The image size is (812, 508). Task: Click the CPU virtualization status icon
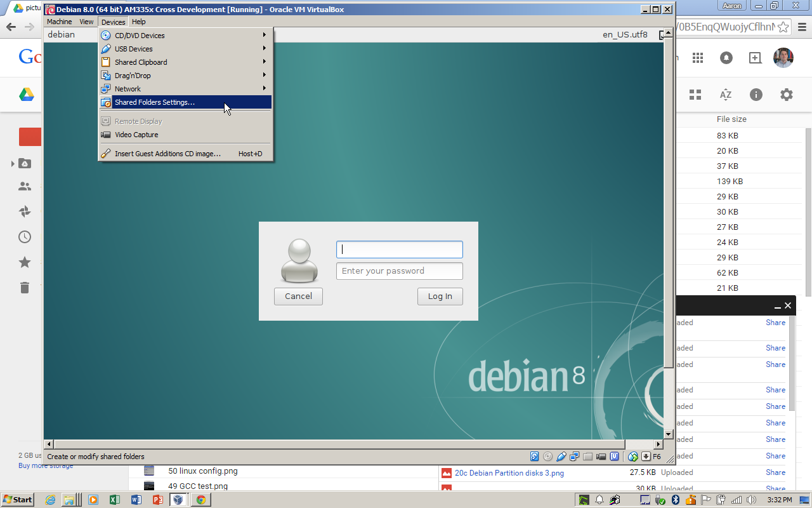pos(614,456)
